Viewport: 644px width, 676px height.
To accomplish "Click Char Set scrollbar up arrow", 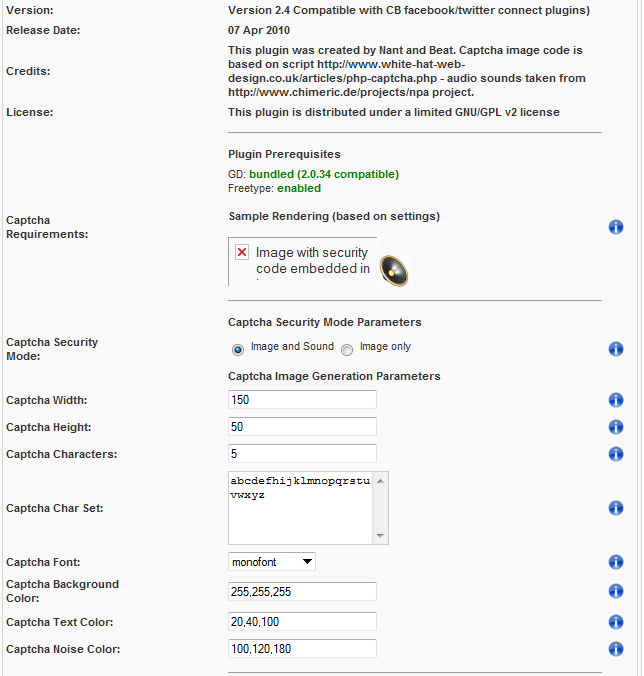I will pos(380,481).
